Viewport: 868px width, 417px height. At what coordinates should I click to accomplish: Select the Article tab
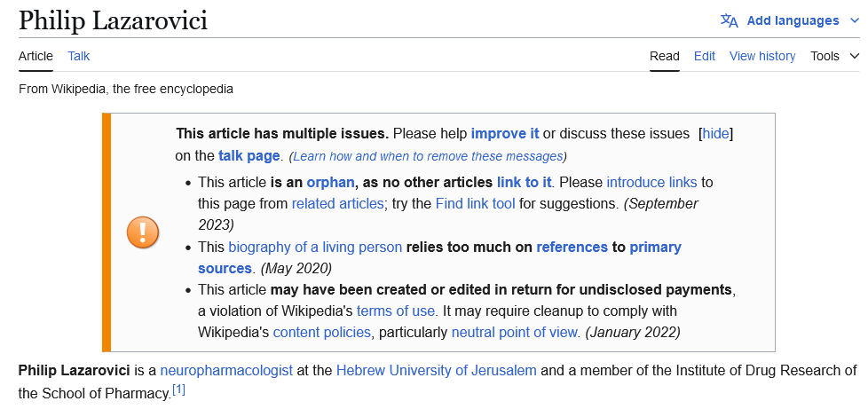tap(36, 56)
